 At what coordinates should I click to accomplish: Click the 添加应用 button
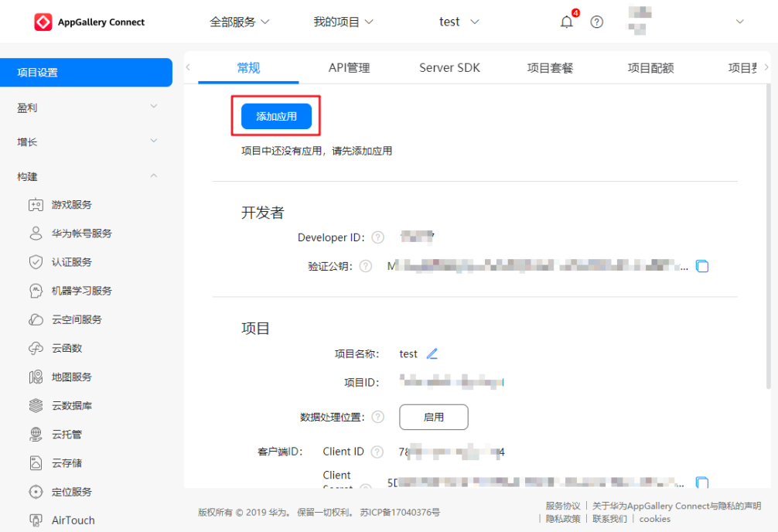point(276,116)
